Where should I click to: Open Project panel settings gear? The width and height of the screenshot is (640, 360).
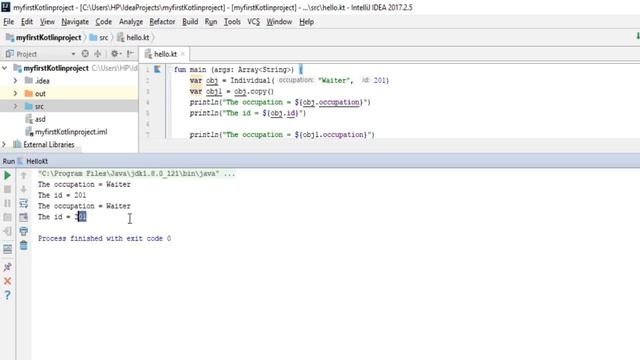pos(115,53)
